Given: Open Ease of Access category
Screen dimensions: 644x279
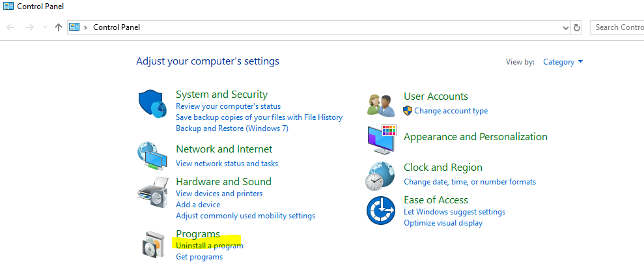Looking at the screenshot, I should tap(436, 199).
